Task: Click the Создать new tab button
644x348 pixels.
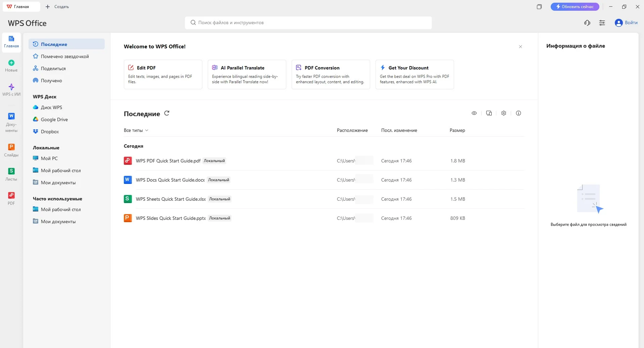Action: (x=57, y=7)
